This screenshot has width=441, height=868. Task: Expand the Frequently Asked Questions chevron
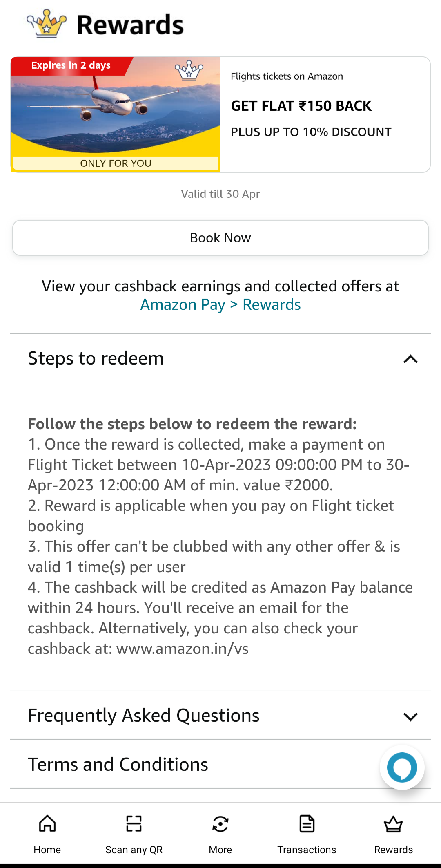410,716
